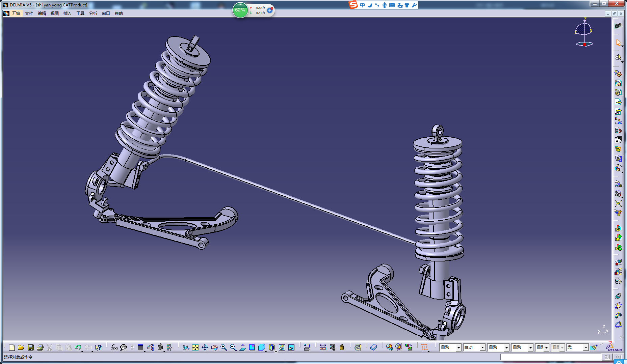Open the 编辑 menu
Viewport: 627px width, 364px height.
pyautogui.click(x=42, y=13)
